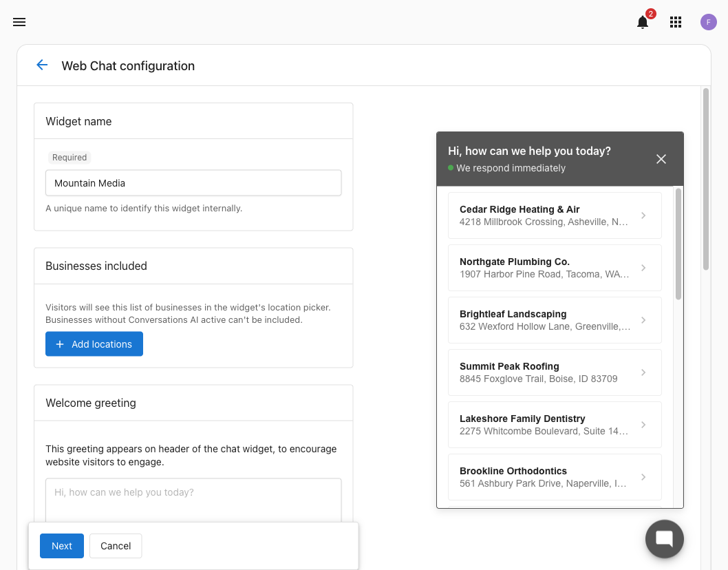Edit the Mountain Media widget name field
This screenshot has height=570, width=728.
[193, 183]
